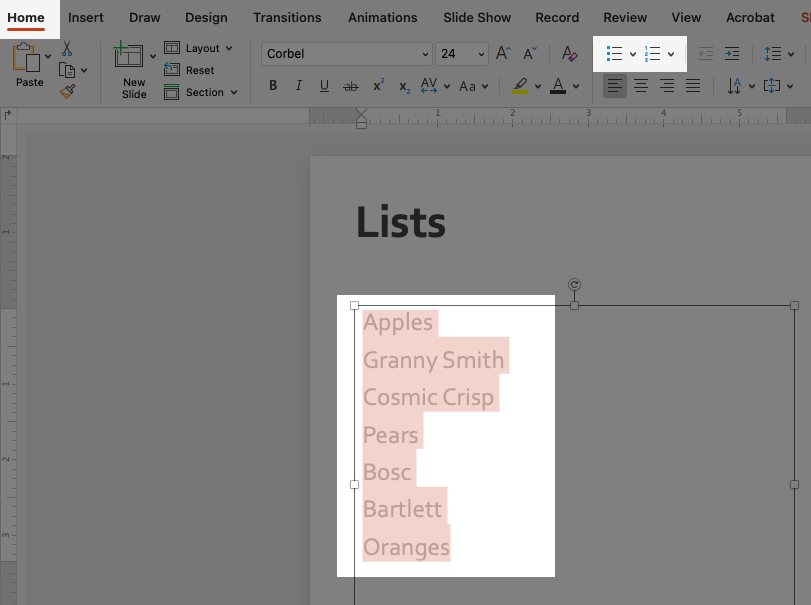The width and height of the screenshot is (811, 605).
Task: Open the Corbel font name dropdown
Action: tap(424, 54)
